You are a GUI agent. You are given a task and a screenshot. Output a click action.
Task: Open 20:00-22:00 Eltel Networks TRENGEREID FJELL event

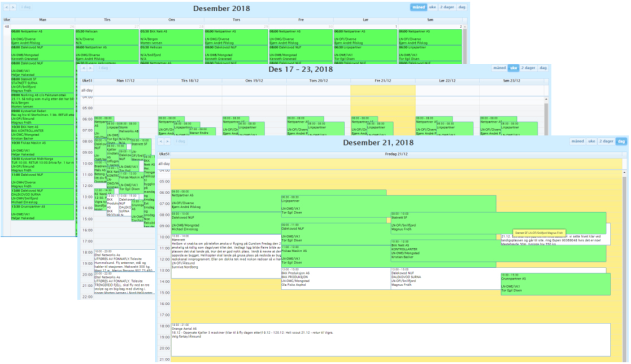click(124, 283)
